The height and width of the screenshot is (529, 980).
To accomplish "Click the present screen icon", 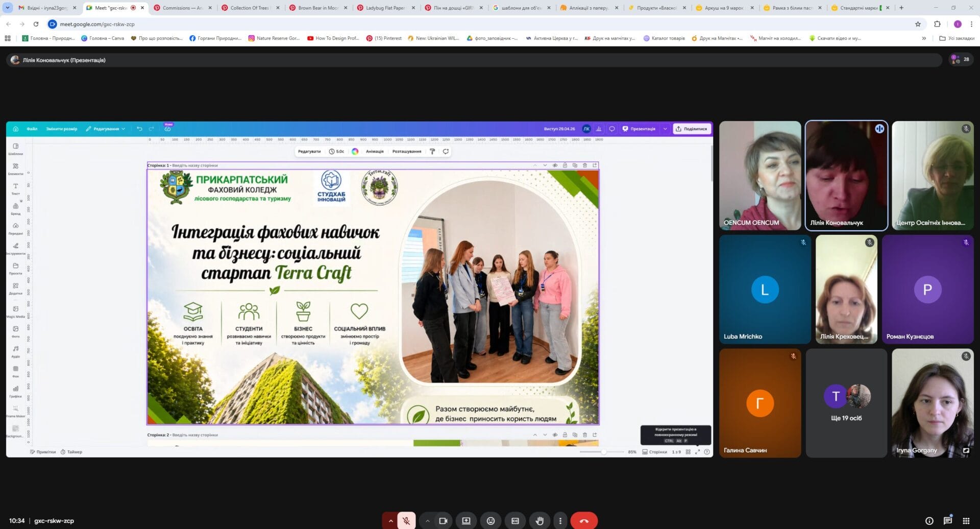I will point(466,520).
